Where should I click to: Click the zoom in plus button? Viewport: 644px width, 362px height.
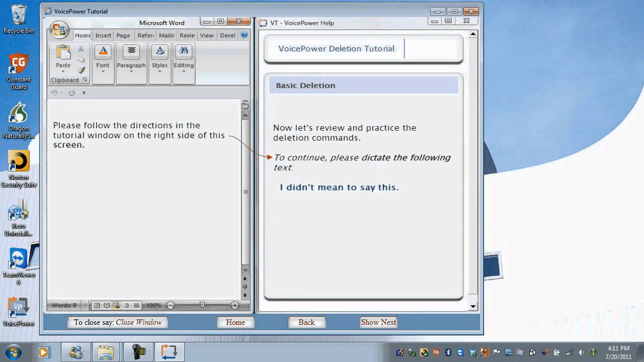234,305
